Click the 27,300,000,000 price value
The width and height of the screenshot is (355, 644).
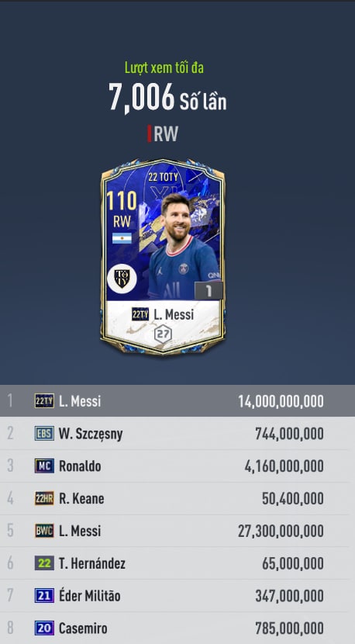[281, 531]
